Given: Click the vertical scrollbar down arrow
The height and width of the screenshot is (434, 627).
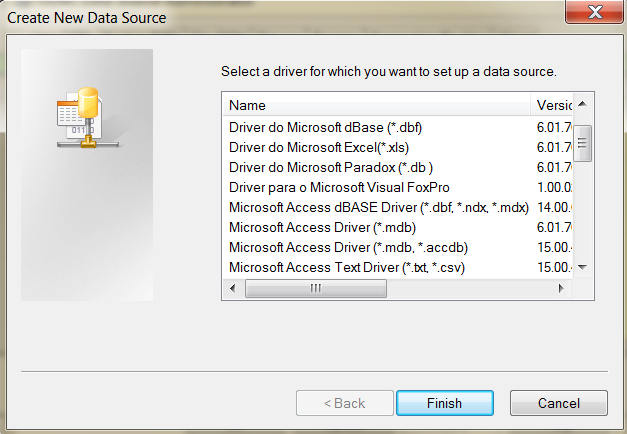Looking at the screenshot, I should pos(583,267).
